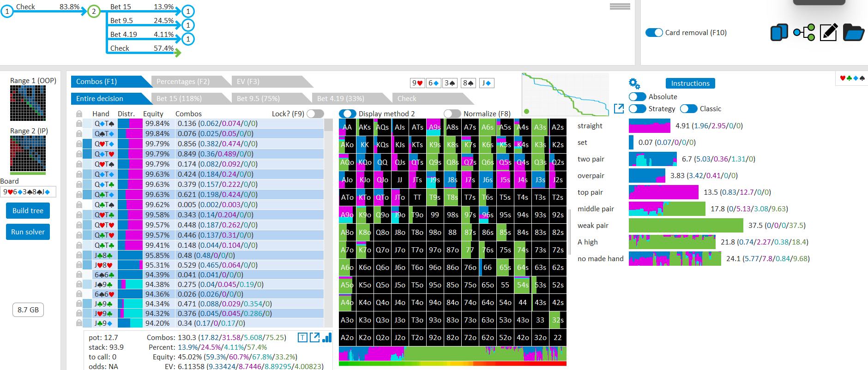Select AA cell in hand matrix
The width and height of the screenshot is (868, 370).
(347, 127)
